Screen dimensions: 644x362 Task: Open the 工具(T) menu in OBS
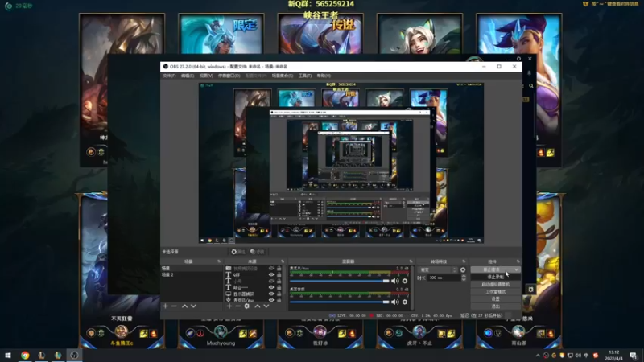click(x=305, y=76)
